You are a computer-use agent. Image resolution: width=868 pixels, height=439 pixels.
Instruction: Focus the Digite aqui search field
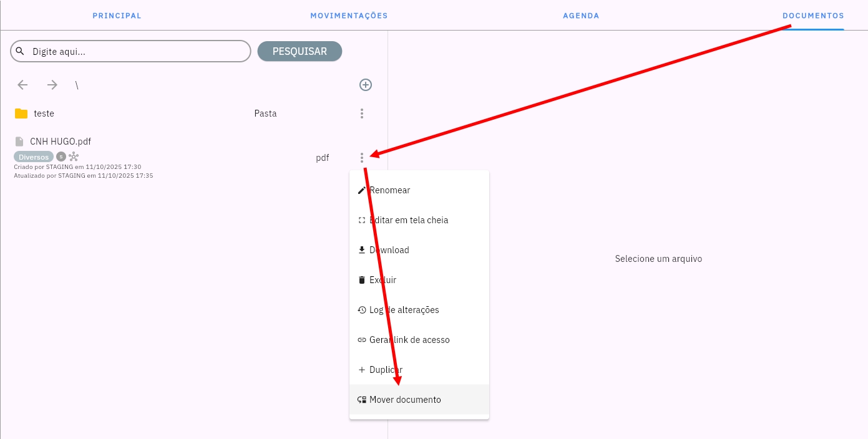[137, 51]
